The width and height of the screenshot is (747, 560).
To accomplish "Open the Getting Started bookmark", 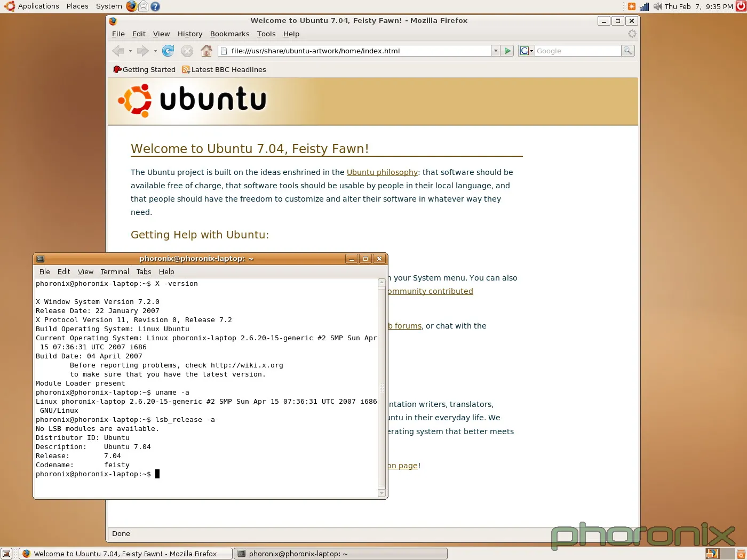I will (x=144, y=69).
